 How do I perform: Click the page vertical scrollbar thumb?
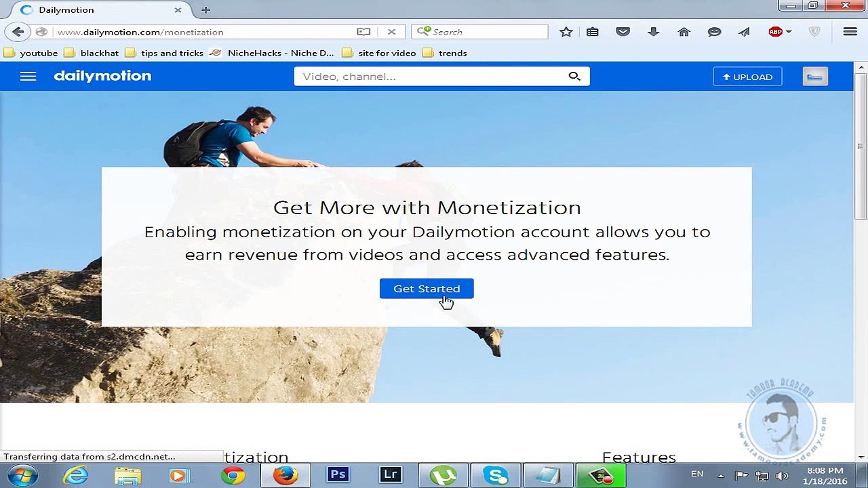tap(861, 147)
